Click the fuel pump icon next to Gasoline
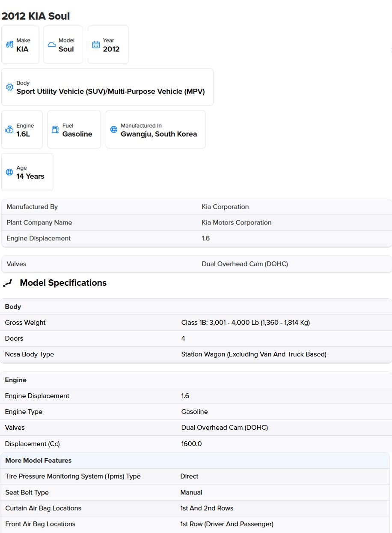The image size is (392, 533). (x=55, y=129)
